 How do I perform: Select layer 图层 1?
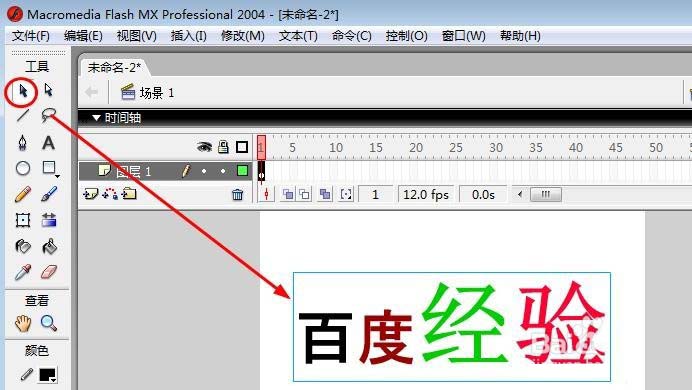coord(133,171)
